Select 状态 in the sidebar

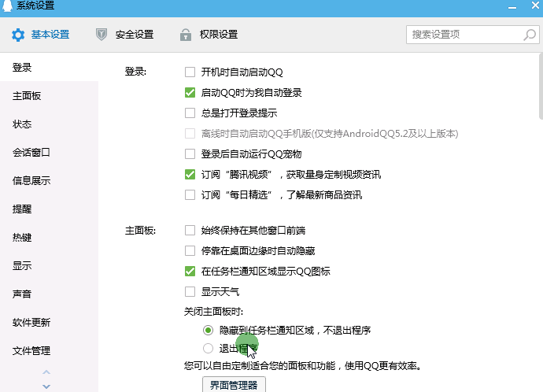(x=49, y=124)
